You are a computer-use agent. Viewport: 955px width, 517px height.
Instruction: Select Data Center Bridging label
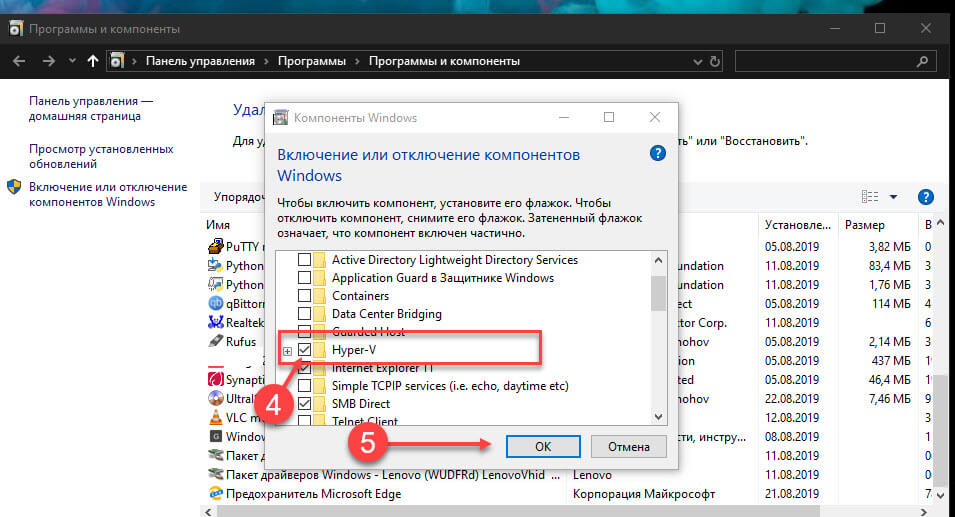click(387, 314)
